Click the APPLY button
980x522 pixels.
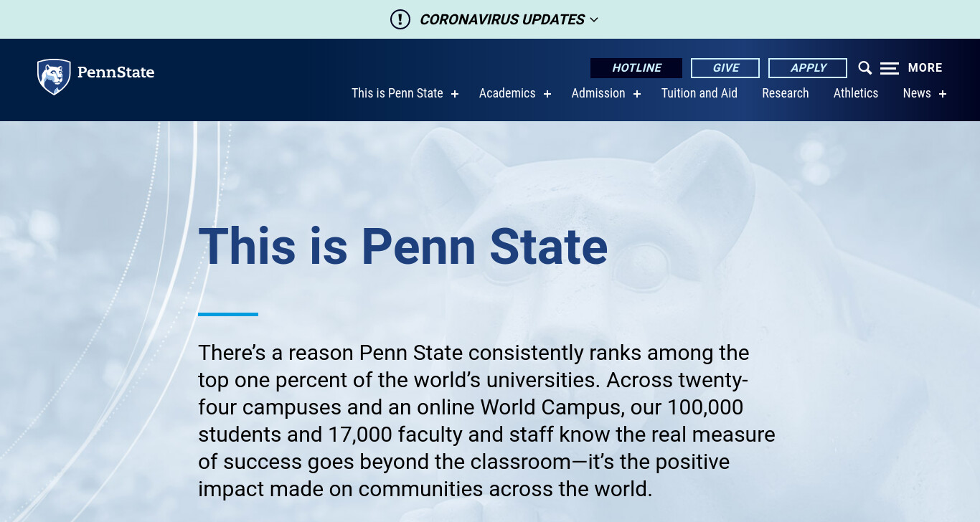(x=808, y=68)
